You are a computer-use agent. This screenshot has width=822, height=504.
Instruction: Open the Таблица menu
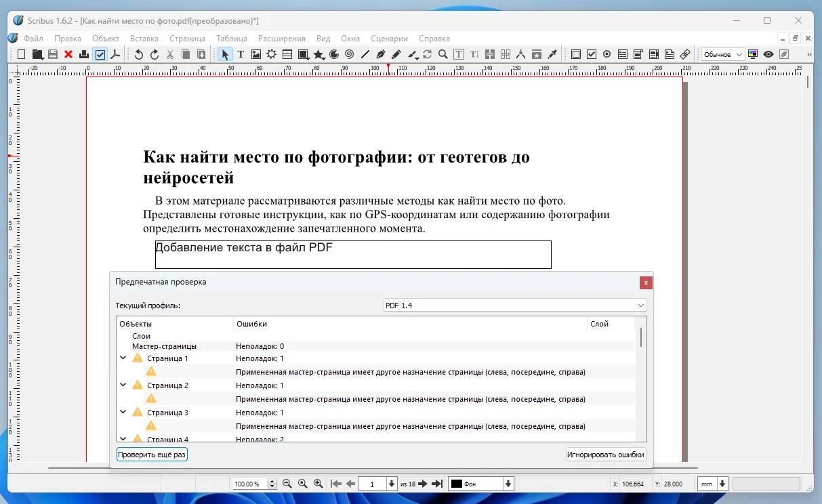tap(232, 39)
